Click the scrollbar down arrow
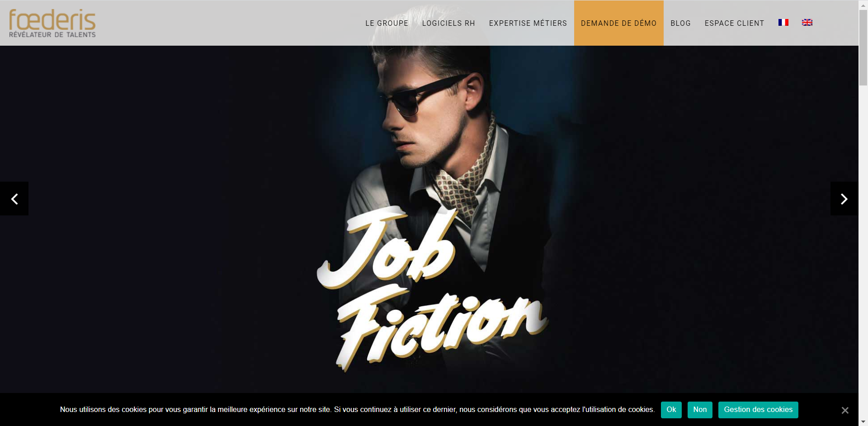Screen dimensions: 868x426 pyautogui.click(x=863, y=422)
